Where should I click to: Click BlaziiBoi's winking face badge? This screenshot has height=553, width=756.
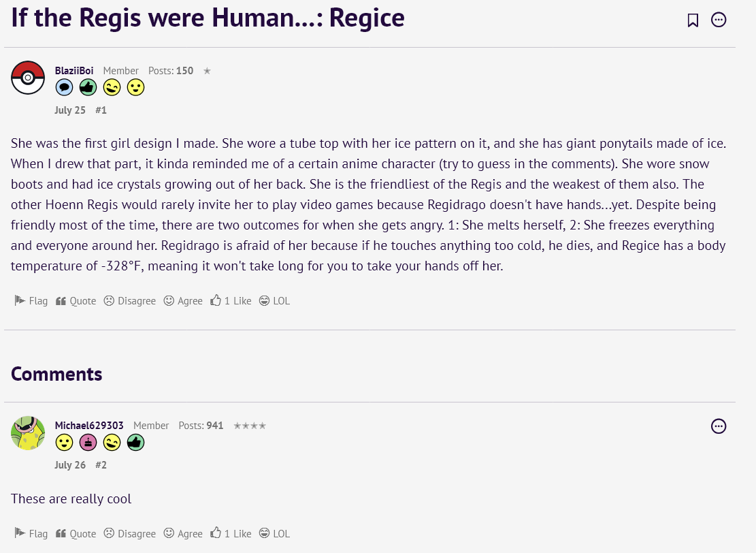[x=112, y=87]
